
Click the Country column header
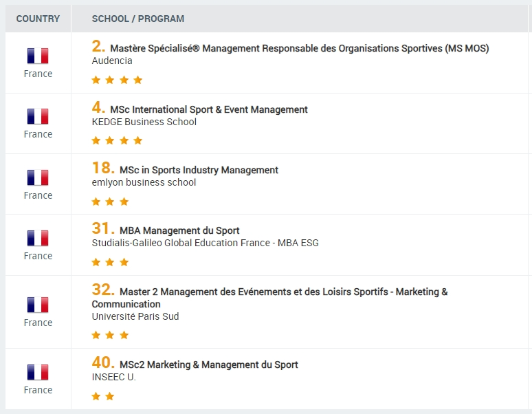click(38, 19)
